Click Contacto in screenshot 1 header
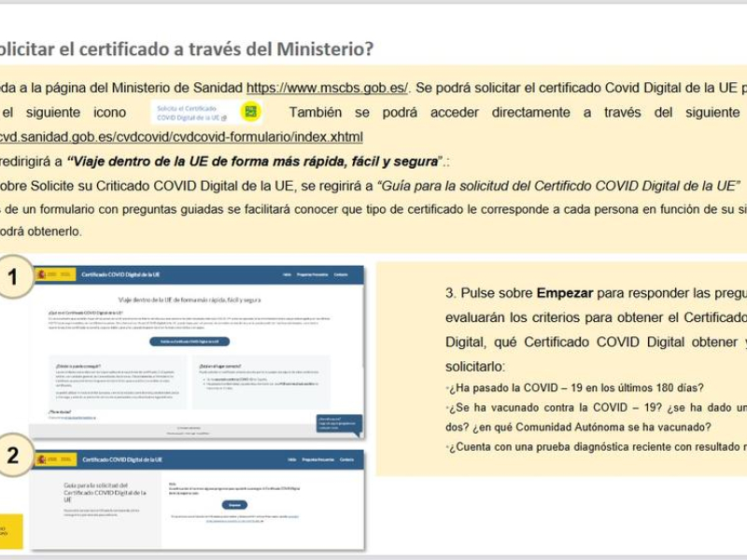The image size is (747, 560). click(341, 274)
